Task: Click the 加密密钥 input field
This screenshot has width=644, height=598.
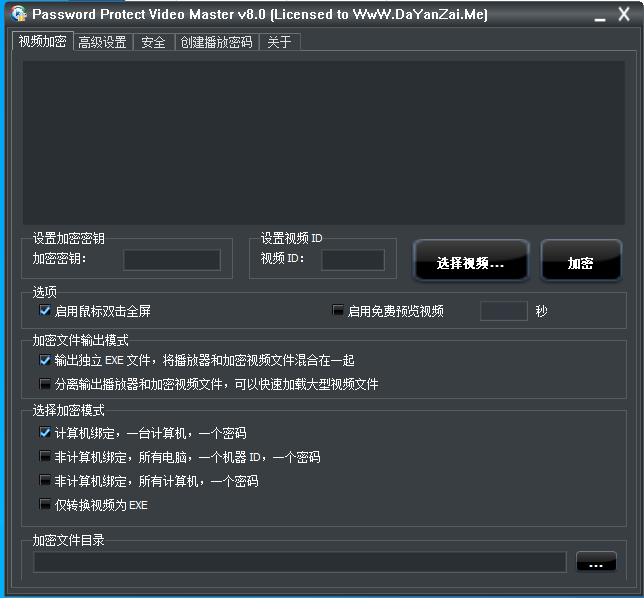Action: [x=172, y=260]
